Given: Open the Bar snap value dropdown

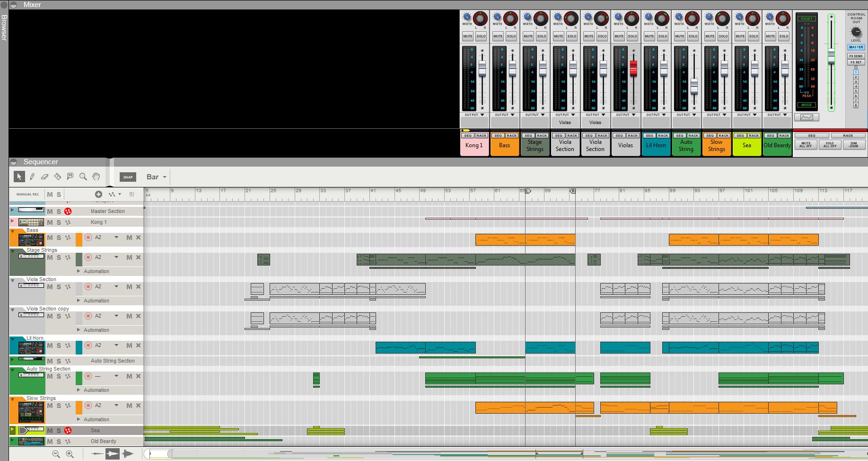Looking at the screenshot, I should pyautogui.click(x=157, y=177).
